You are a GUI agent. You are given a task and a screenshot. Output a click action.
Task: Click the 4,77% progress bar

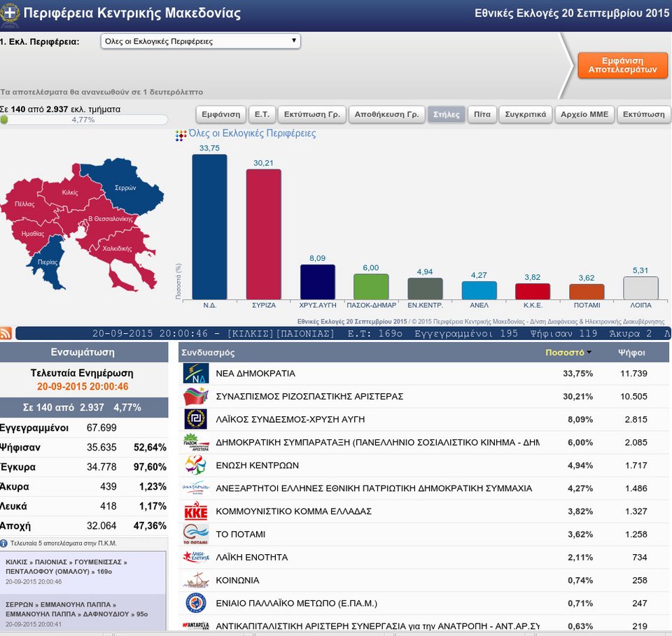pyautogui.click(x=83, y=120)
